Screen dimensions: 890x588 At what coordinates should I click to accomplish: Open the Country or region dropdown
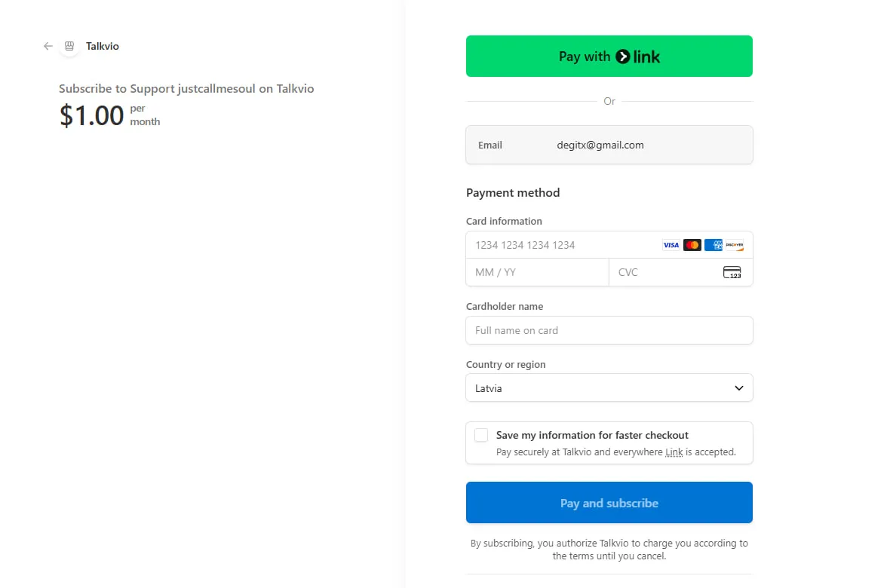(x=609, y=388)
